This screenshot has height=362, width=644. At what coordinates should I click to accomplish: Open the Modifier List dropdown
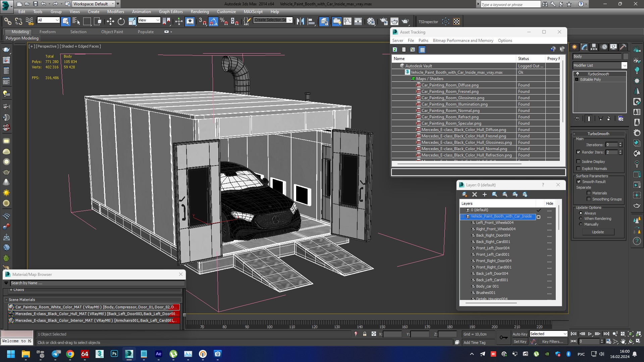(624, 65)
